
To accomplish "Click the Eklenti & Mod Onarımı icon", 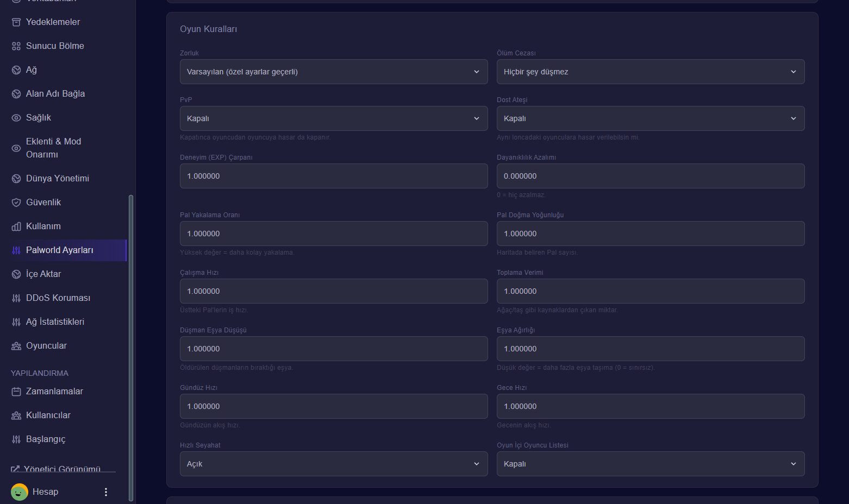I will [16, 148].
